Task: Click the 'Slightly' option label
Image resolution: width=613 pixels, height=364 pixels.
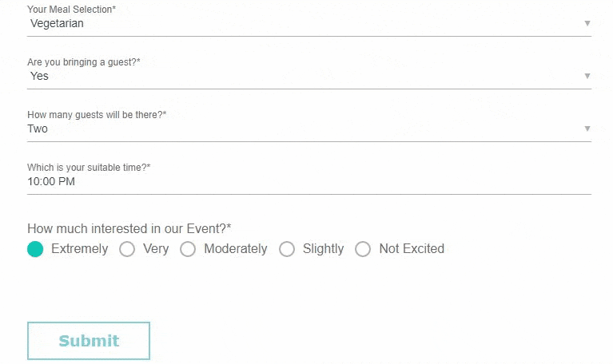Action: (x=324, y=249)
